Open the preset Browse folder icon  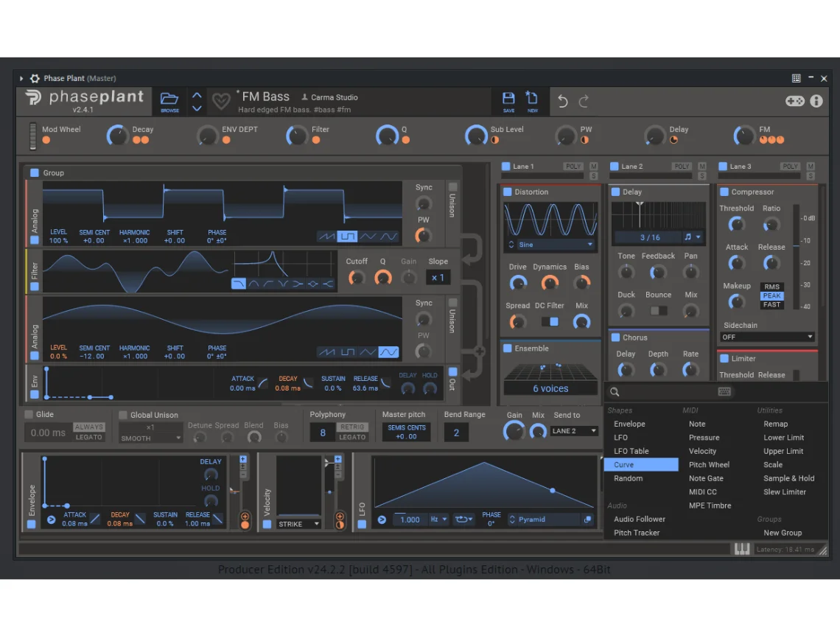[169, 101]
